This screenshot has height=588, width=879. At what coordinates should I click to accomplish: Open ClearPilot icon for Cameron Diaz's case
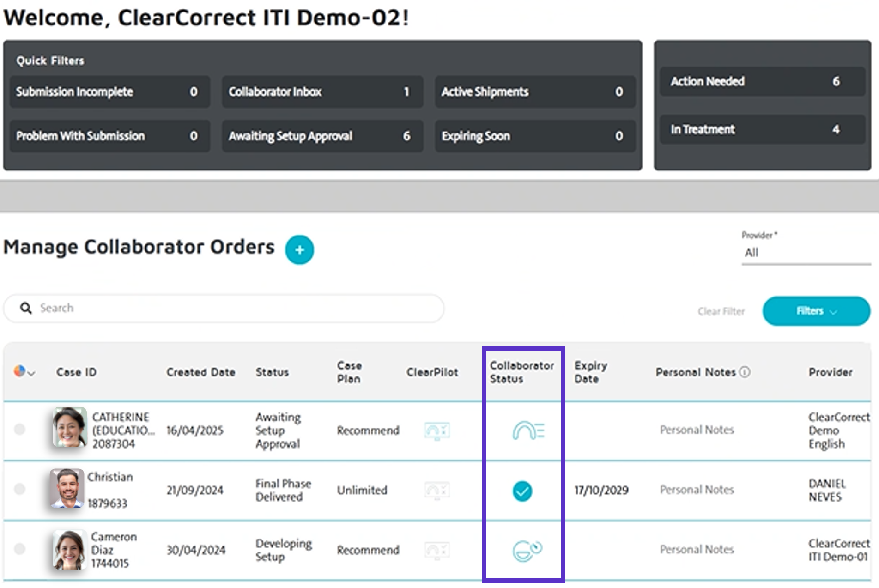point(437,550)
